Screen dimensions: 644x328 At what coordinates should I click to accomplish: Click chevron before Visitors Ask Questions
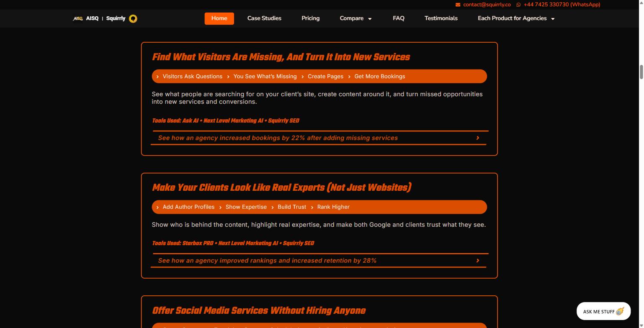click(157, 77)
